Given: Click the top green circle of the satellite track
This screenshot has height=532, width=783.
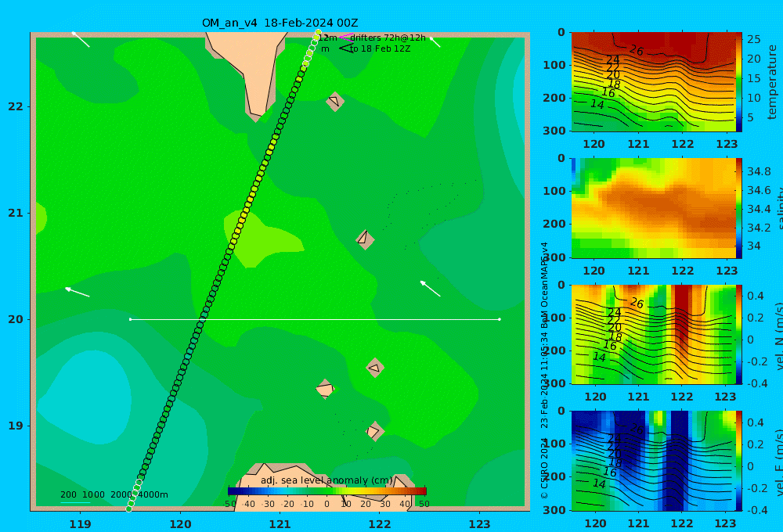Looking at the screenshot, I should tap(318, 33).
